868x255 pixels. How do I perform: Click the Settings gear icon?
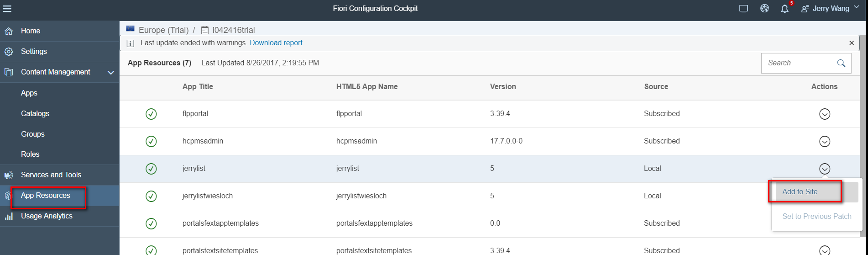point(9,52)
